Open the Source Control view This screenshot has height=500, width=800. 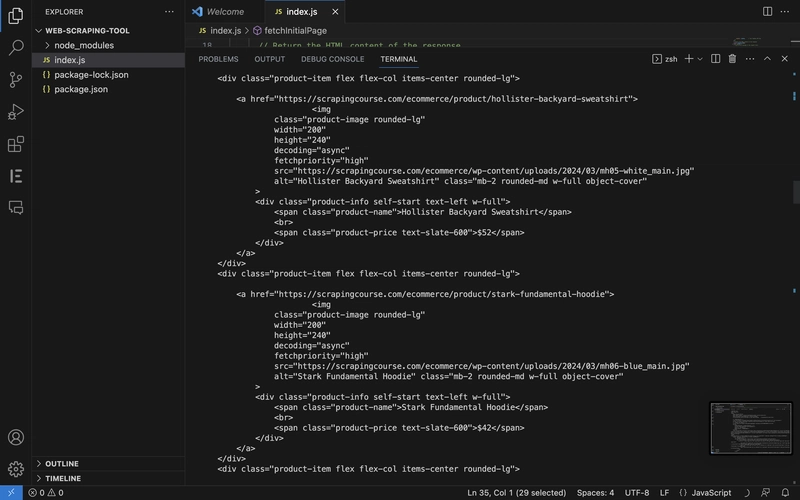click(16, 79)
